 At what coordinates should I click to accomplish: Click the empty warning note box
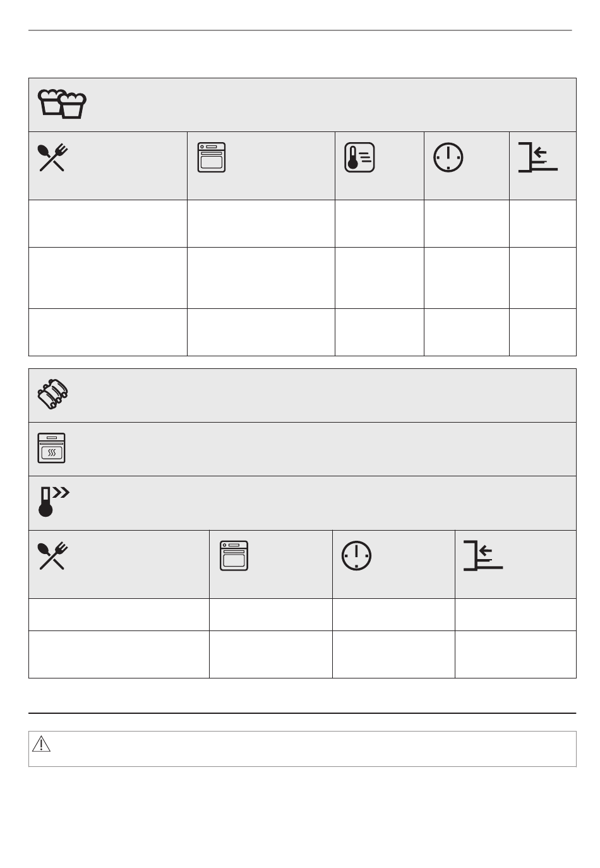coord(303,749)
